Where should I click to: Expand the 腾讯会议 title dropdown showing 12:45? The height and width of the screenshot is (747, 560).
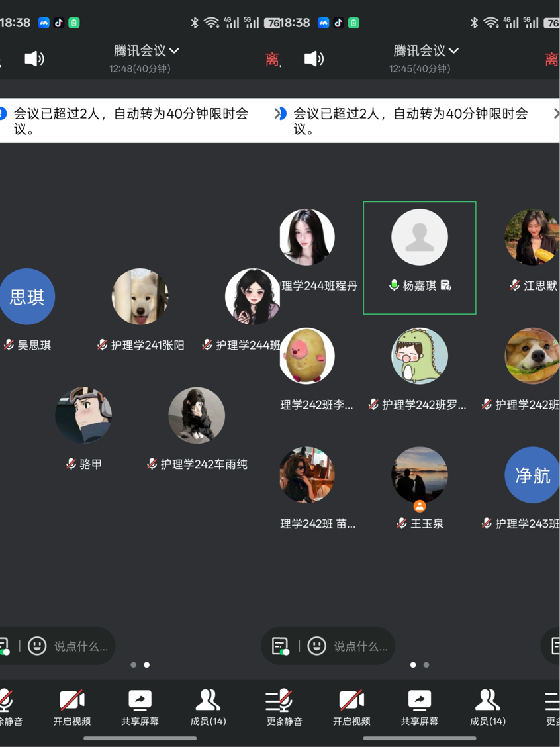[x=426, y=51]
